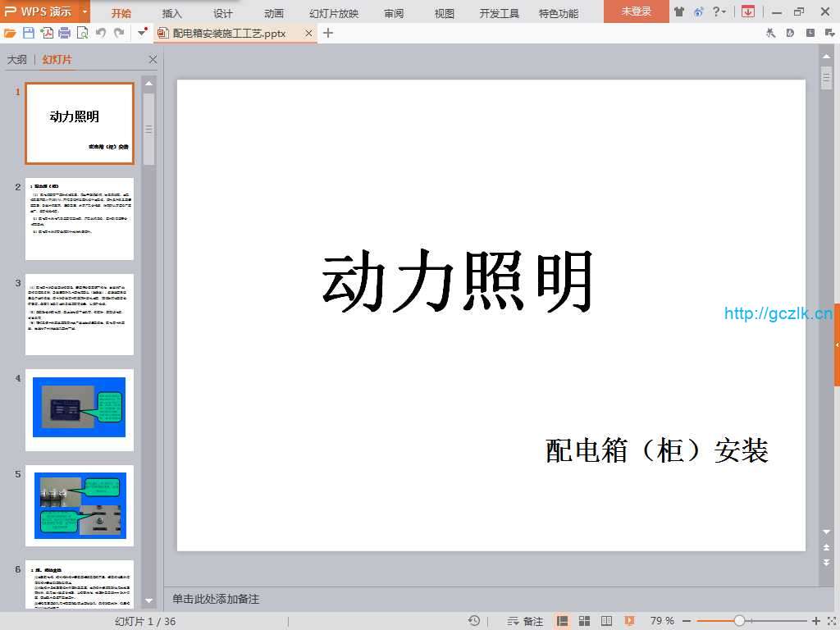Click the zoom slider handle
The image size is (840, 630).
[x=739, y=621]
